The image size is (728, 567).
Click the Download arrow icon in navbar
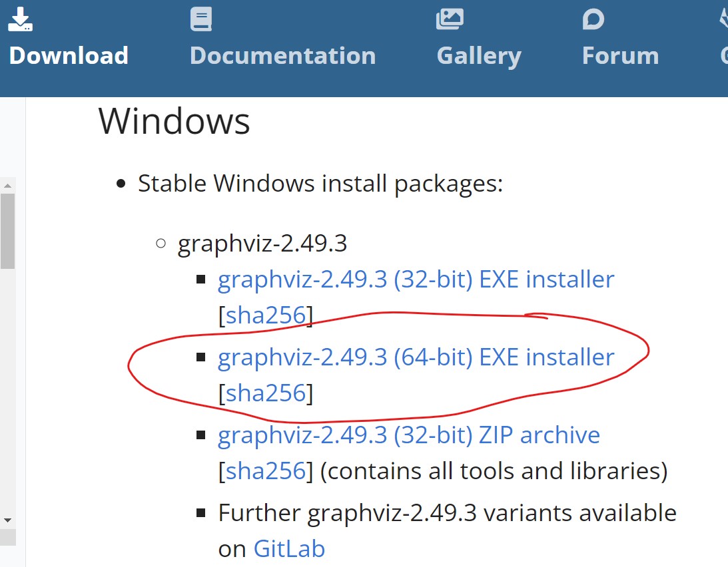(x=21, y=19)
